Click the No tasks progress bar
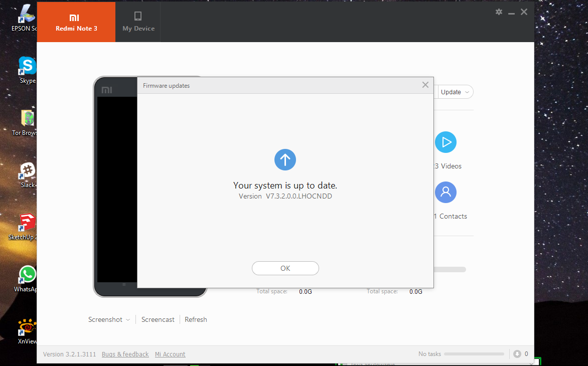The width and height of the screenshot is (588, 366). click(x=474, y=354)
